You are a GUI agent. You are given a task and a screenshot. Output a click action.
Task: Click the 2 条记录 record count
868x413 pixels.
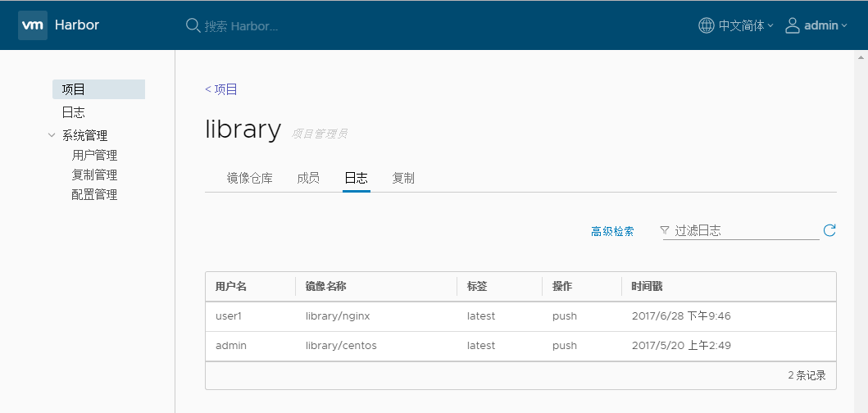[807, 375]
